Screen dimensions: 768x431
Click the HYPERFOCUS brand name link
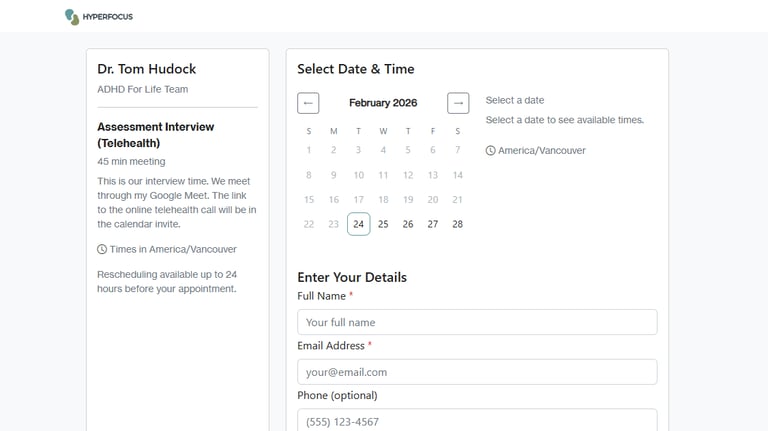[108, 17]
